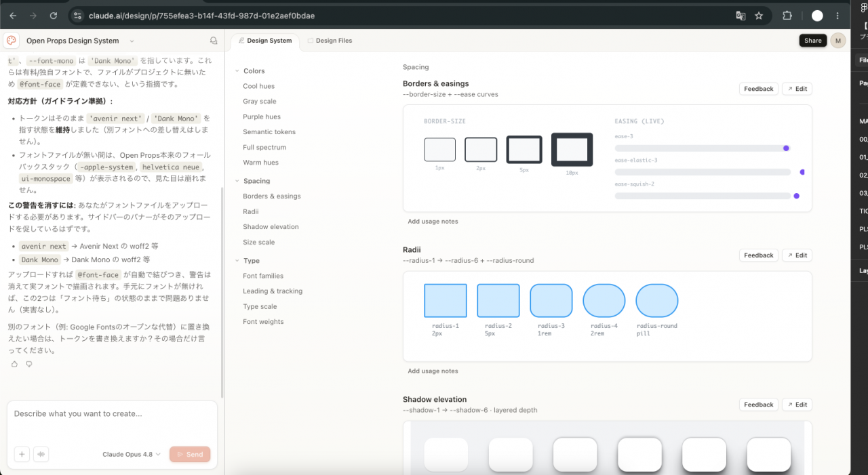Click the translate page icon in address bar
The width and height of the screenshot is (868, 475).
click(x=741, y=16)
